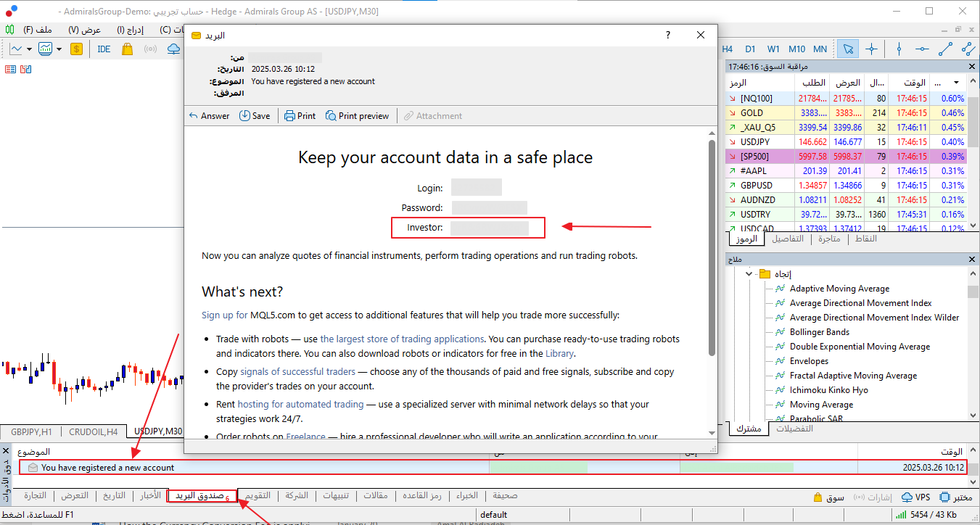
Task: Click the green candlestick app menu icon
Action: click(x=9, y=30)
